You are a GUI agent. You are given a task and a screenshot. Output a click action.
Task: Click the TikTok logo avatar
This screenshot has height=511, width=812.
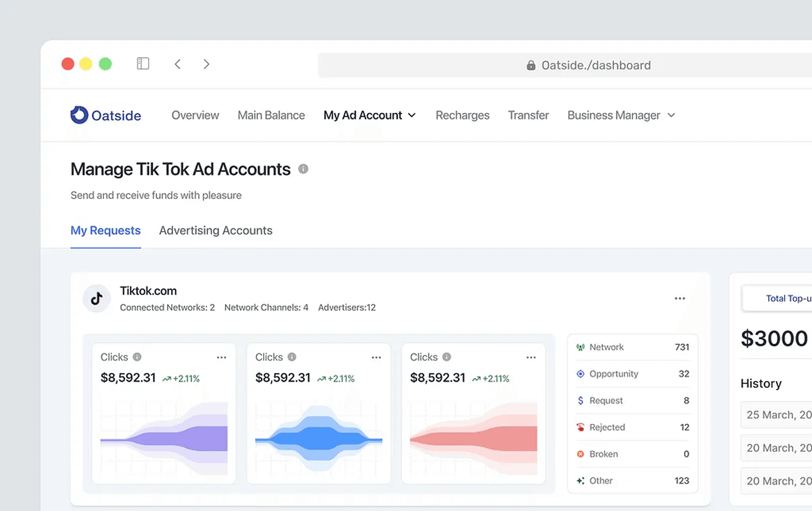(x=97, y=298)
